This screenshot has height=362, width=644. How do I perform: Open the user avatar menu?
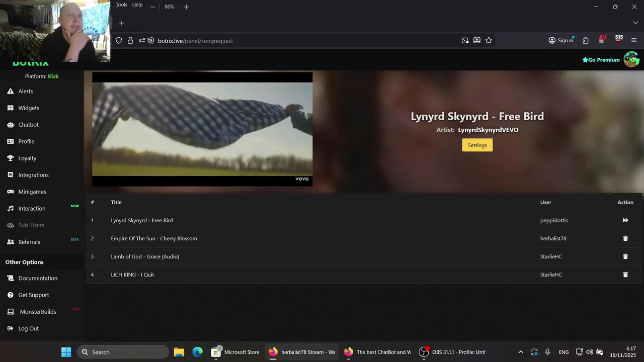(631, 59)
